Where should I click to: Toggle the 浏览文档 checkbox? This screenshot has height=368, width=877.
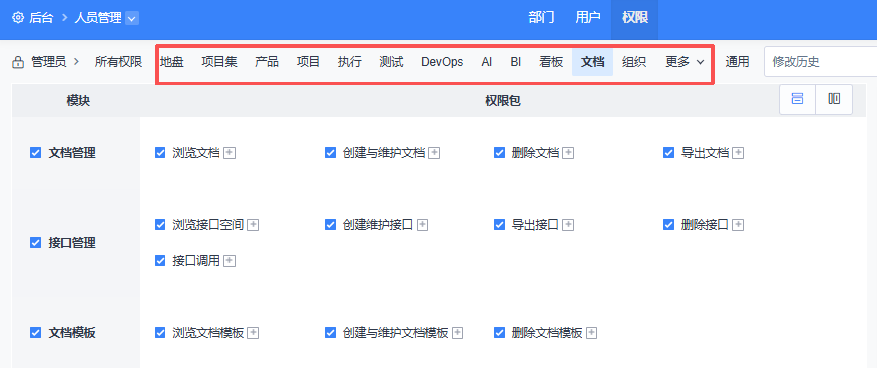(x=160, y=153)
